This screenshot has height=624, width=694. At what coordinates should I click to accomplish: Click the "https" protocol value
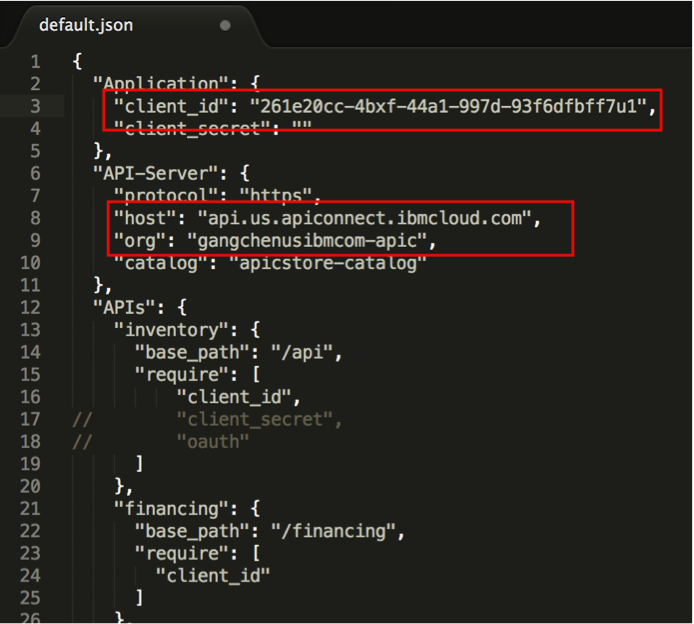[277, 196]
